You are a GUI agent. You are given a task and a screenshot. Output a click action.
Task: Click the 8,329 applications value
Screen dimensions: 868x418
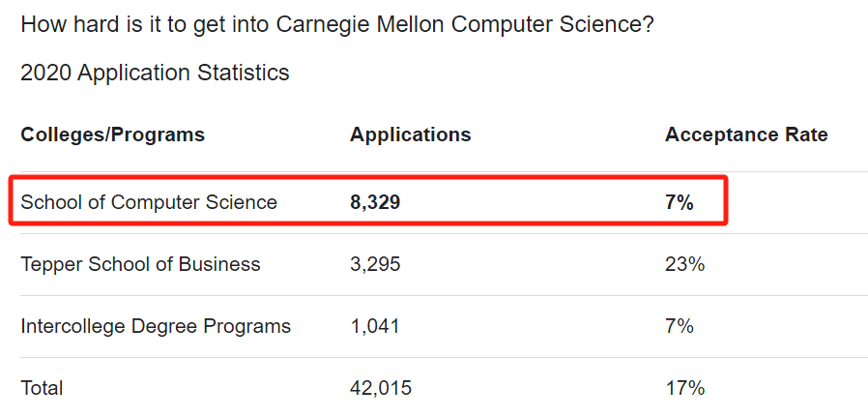(x=375, y=203)
